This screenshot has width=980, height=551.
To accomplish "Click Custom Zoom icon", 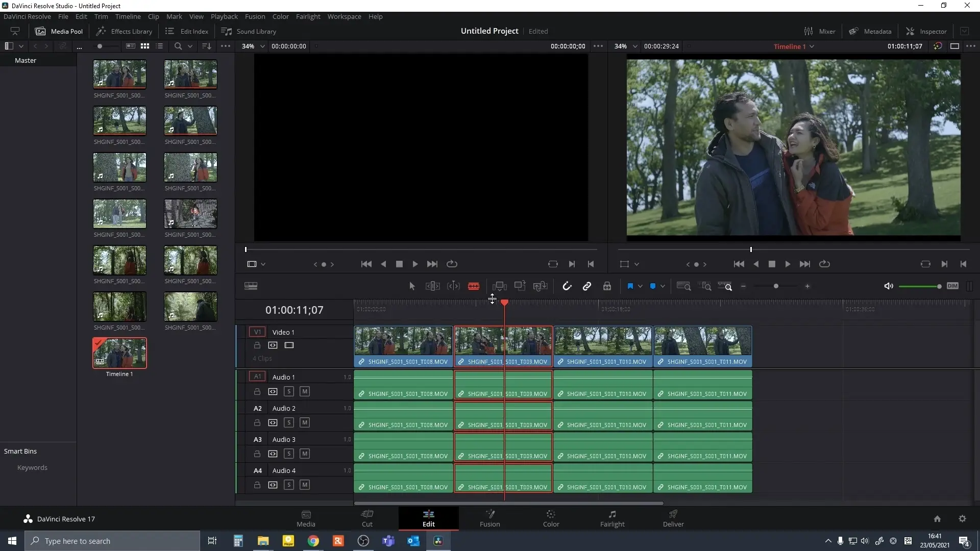I will [725, 286].
